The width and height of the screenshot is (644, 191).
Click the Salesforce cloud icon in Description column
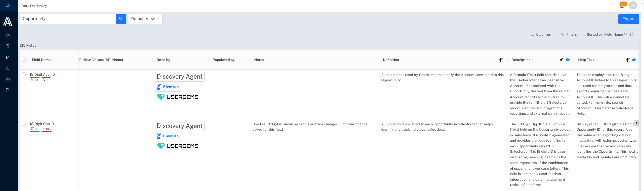[x=568, y=60]
